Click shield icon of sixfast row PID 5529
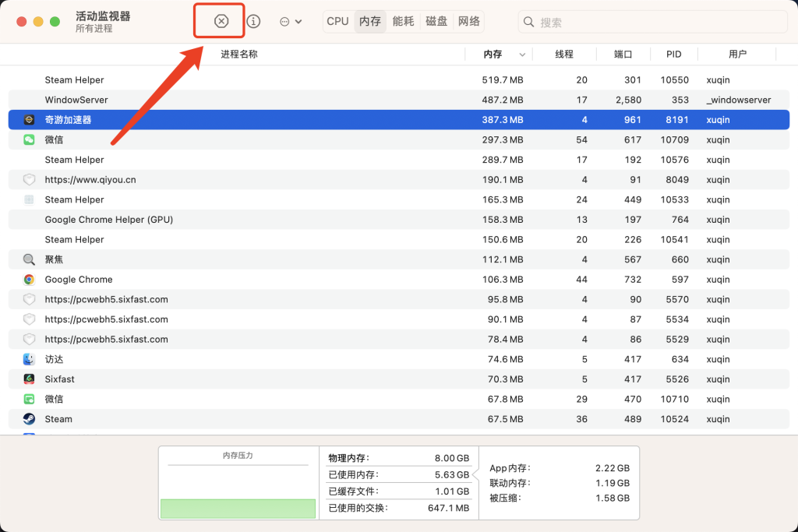 pyautogui.click(x=29, y=340)
